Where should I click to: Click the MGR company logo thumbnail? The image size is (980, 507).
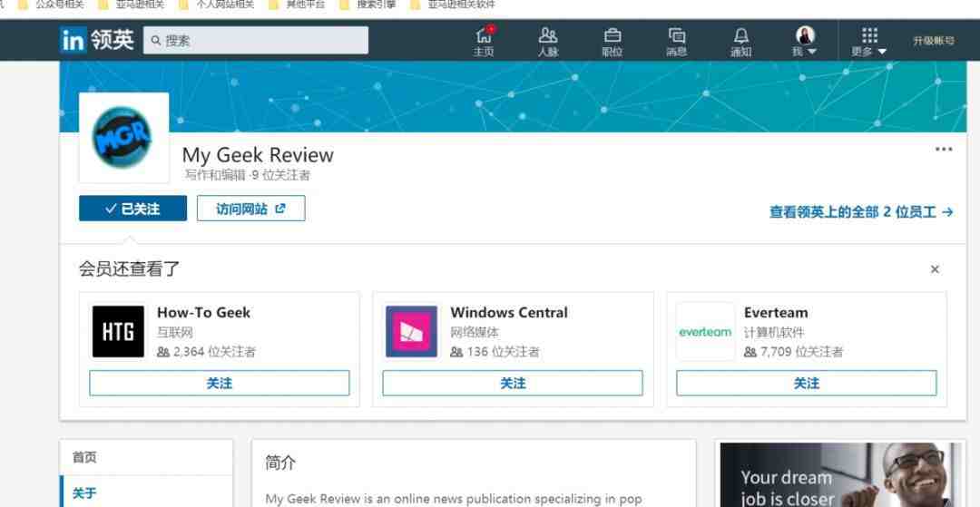[x=123, y=137]
